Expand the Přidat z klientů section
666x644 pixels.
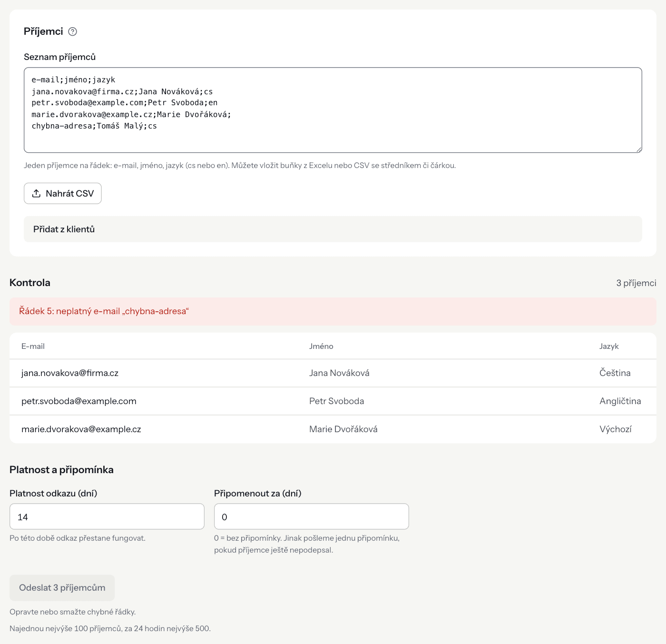pyautogui.click(x=333, y=229)
